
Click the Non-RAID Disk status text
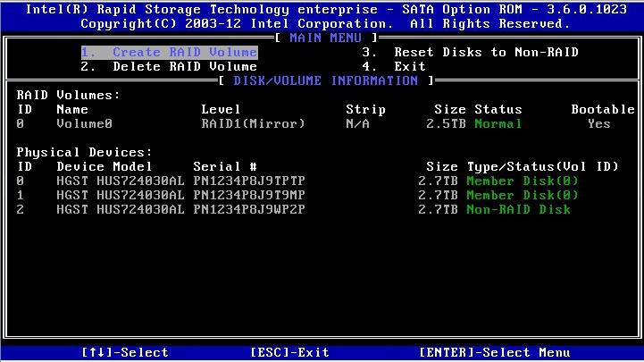(x=518, y=209)
